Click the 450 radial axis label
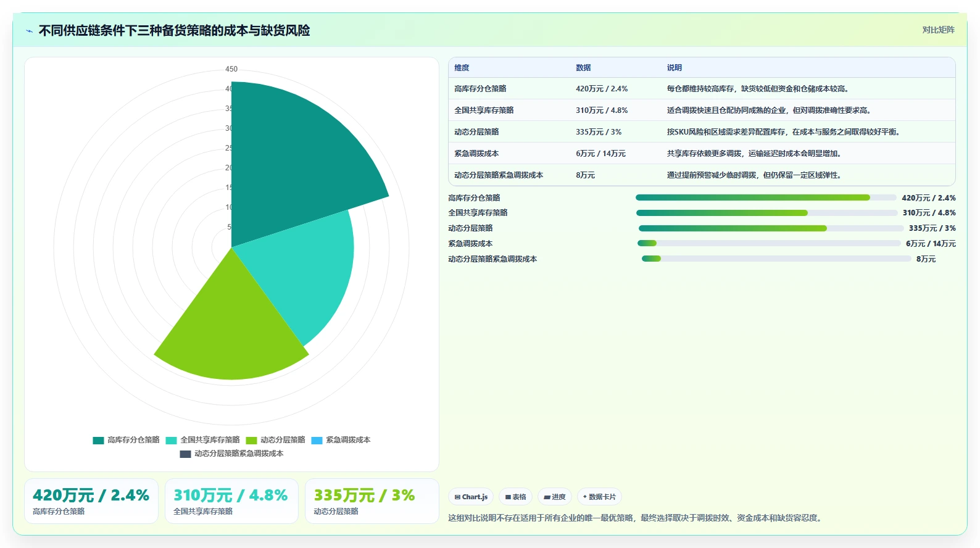This screenshot has height=548, width=980. point(231,69)
